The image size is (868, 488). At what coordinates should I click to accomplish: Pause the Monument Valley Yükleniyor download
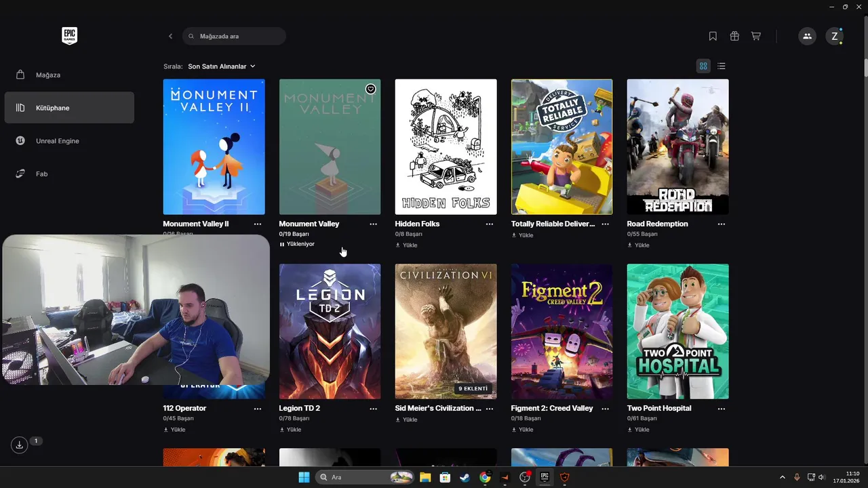[x=297, y=244]
